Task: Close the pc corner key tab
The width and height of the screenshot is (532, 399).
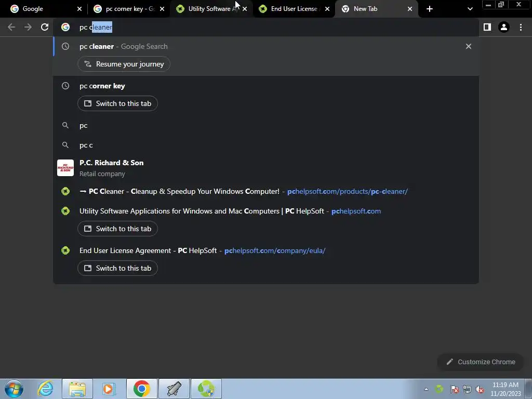Action: click(162, 9)
